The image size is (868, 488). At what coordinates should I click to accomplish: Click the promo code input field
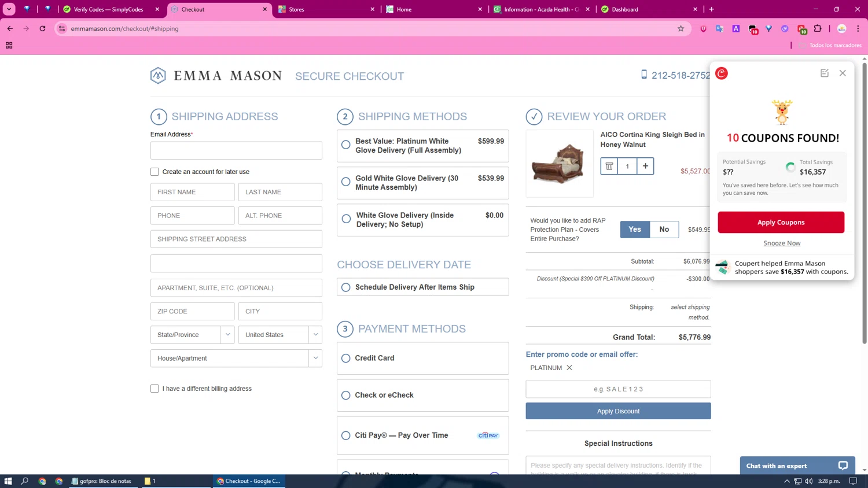pos(618,389)
